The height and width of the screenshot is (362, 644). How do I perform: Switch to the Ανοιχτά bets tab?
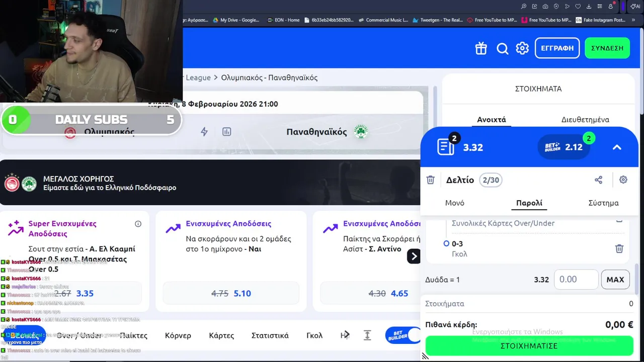pos(492,120)
